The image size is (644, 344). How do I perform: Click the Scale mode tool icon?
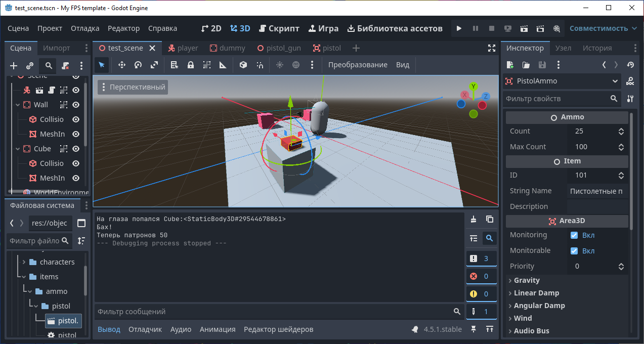(x=154, y=65)
